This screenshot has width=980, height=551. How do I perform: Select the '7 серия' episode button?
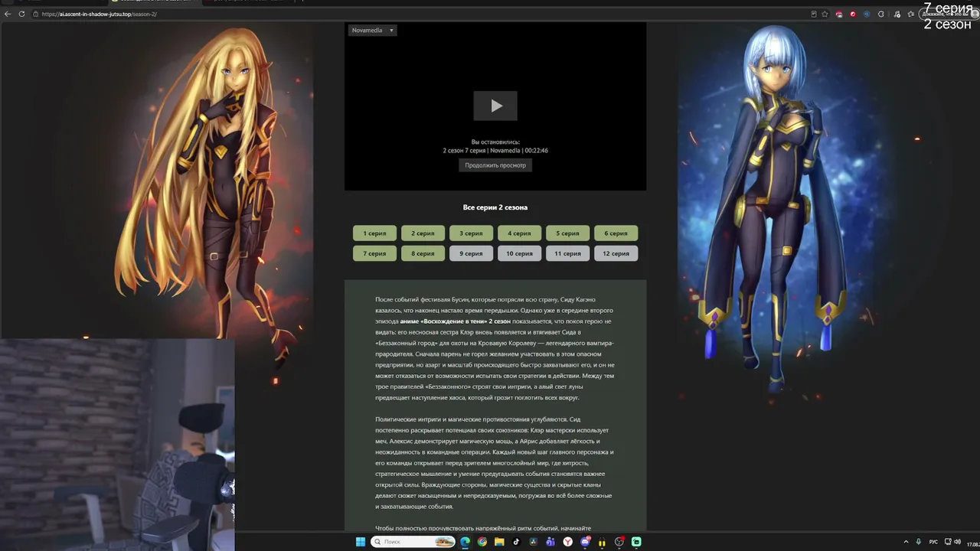[x=374, y=253]
